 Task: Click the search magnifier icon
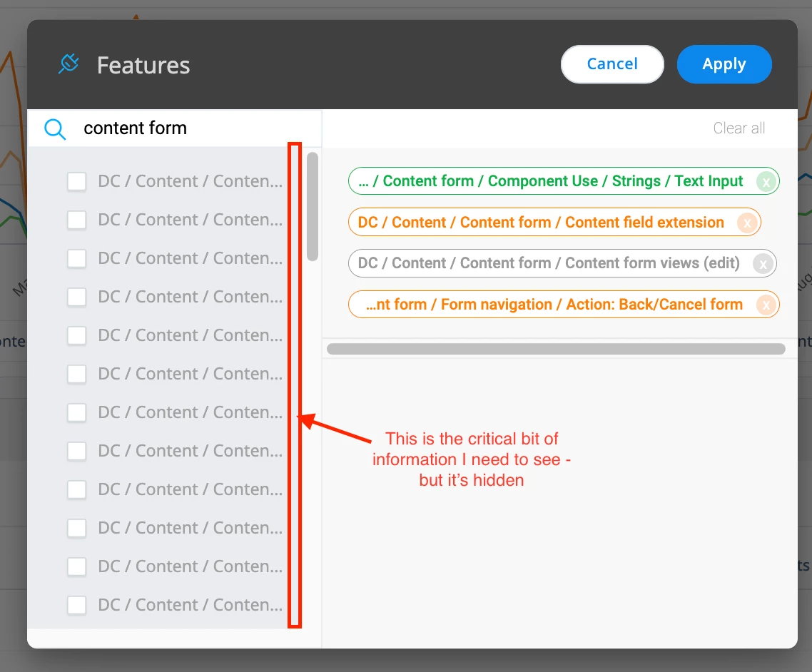click(55, 129)
